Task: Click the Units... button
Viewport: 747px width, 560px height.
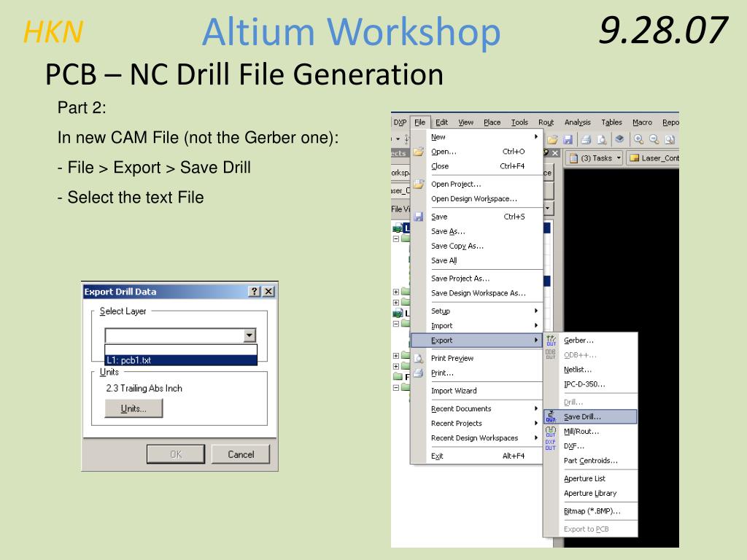Action: pos(133,408)
